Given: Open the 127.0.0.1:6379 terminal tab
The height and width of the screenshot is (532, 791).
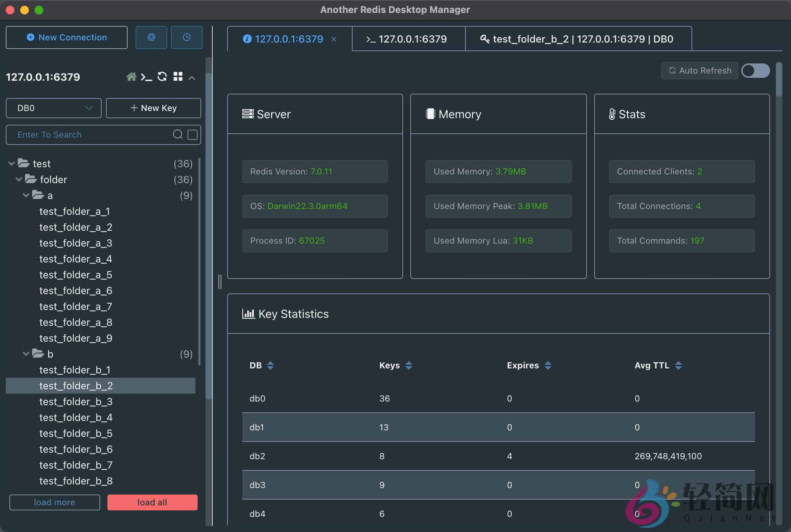Looking at the screenshot, I should [x=408, y=39].
